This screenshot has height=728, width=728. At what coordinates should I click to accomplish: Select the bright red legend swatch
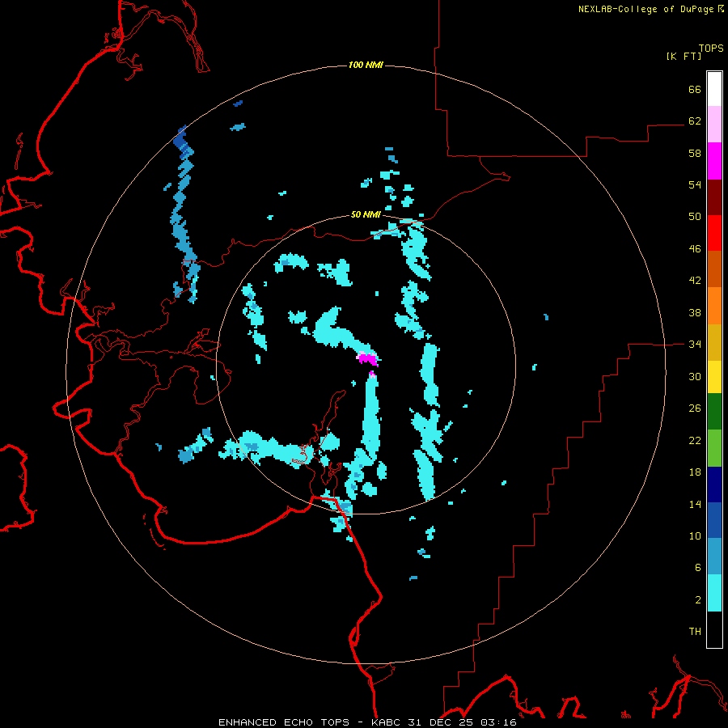pyautogui.click(x=714, y=233)
